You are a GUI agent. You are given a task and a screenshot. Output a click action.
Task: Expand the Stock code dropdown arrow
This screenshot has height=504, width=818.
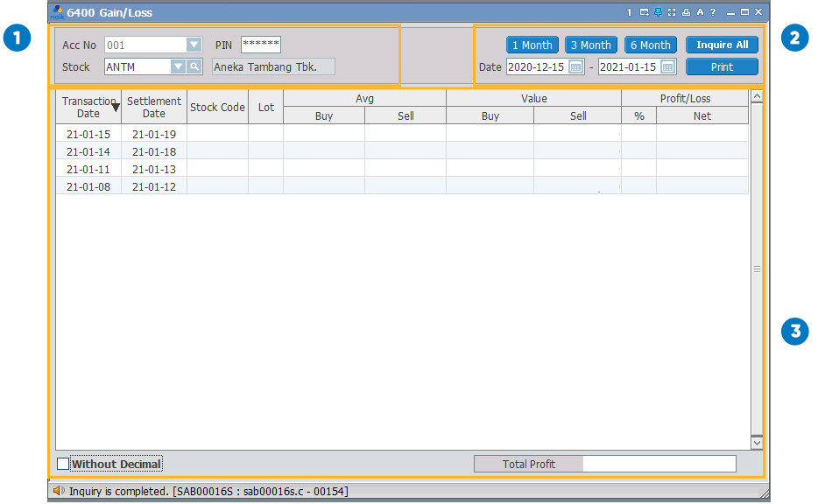(x=178, y=66)
